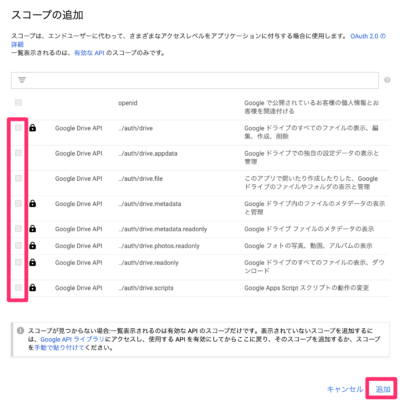The height and width of the screenshot is (401, 400).
Task: Click the info icon in notice box
Action: (20, 331)
